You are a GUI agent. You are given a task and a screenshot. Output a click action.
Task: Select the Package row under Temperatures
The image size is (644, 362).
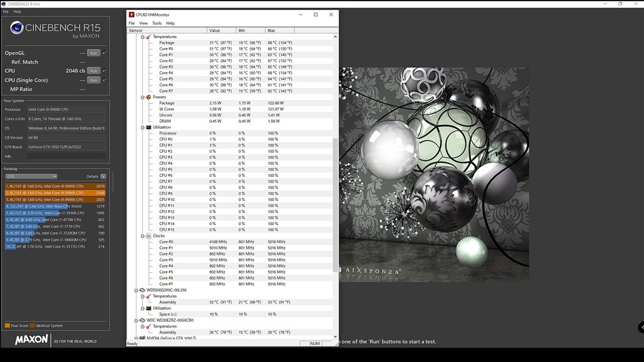(230, 43)
